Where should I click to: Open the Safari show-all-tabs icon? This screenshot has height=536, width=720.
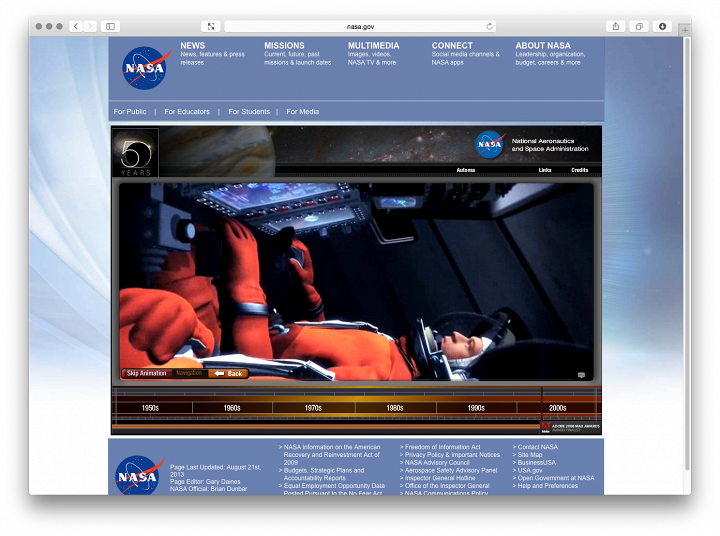639,26
